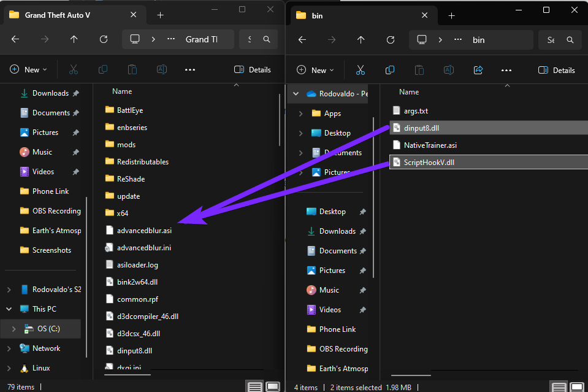Screen dimensions: 588x392
Task: Add a new tab in Grand Theft Auto V window
Action: tap(160, 15)
